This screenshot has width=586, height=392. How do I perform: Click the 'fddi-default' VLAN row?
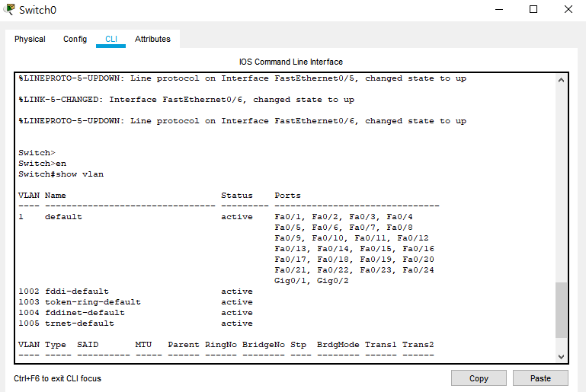(x=136, y=292)
